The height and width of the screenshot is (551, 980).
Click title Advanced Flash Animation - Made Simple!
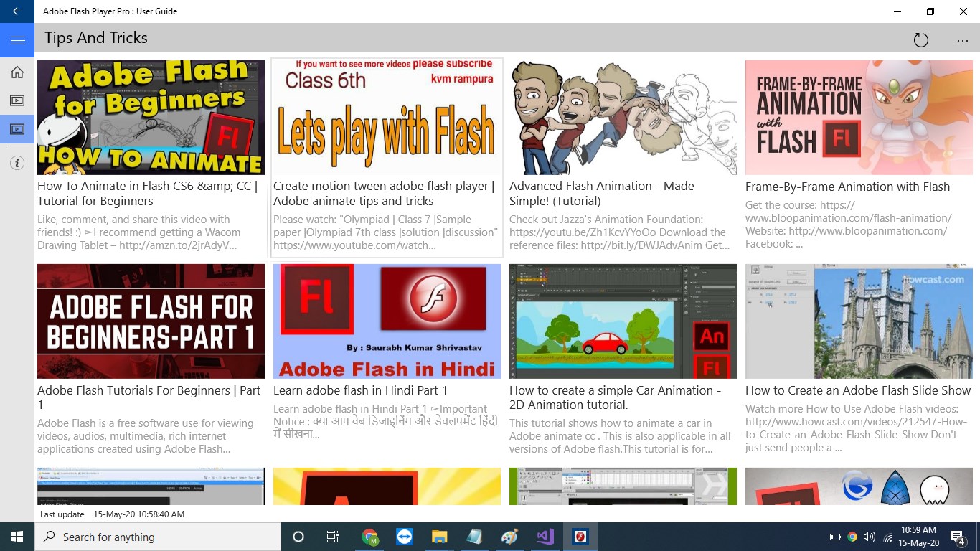[x=602, y=194]
